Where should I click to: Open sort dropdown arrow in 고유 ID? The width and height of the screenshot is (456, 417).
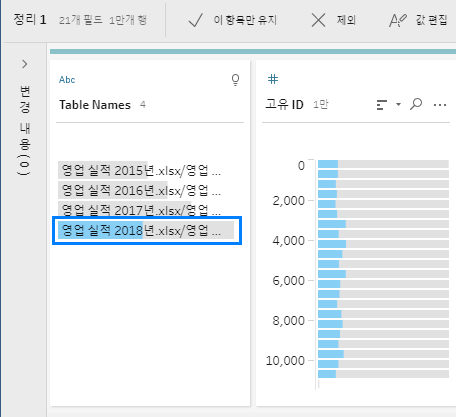pos(398,104)
